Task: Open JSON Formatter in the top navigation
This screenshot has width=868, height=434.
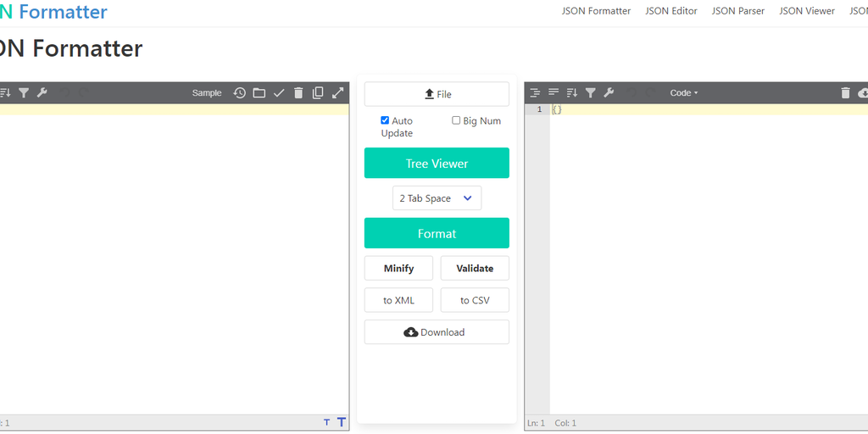Action: [x=596, y=11]
